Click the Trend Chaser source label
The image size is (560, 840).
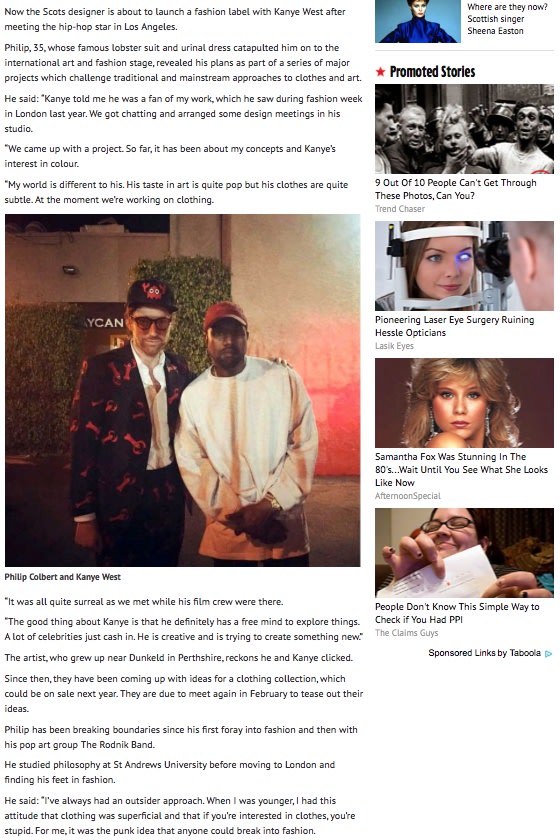[x=400, y=209]
